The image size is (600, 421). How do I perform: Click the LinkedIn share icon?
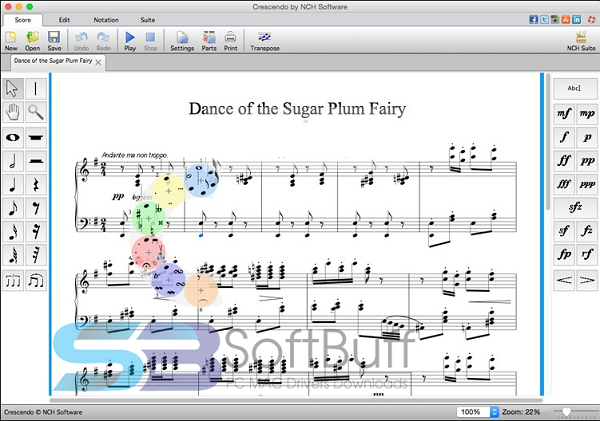click(576, 20)
